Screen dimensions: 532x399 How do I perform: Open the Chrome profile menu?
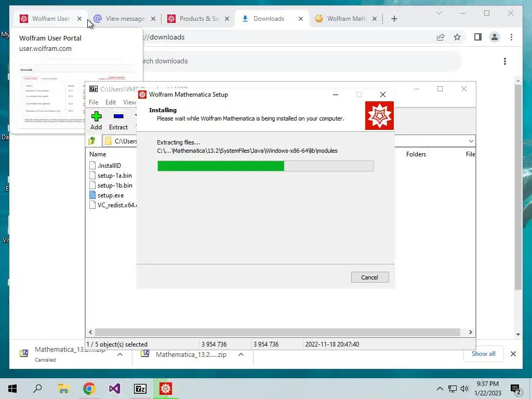(x=495, y=37)
